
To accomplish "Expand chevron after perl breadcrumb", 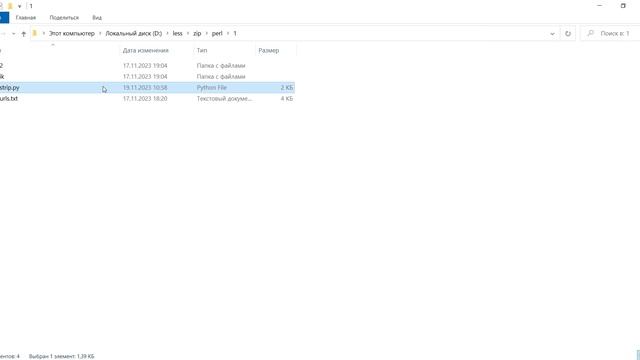I will click(x=228, y=33).
